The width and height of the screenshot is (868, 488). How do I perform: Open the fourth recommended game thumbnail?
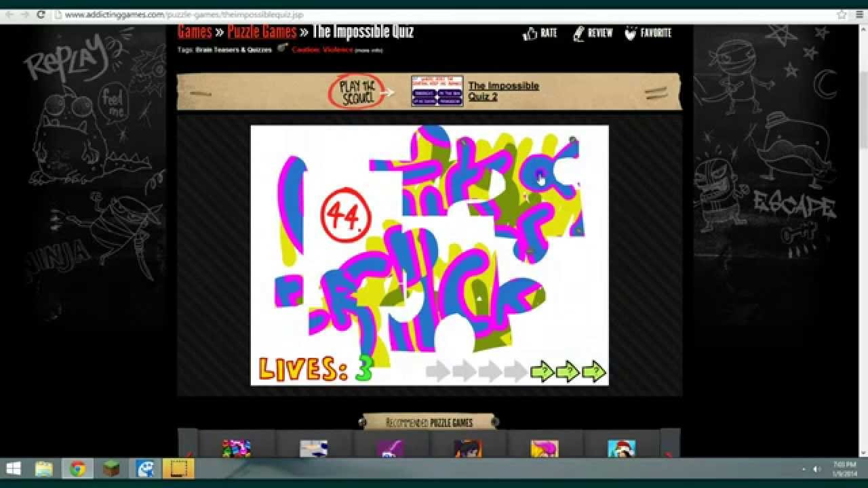coord(467,448)
